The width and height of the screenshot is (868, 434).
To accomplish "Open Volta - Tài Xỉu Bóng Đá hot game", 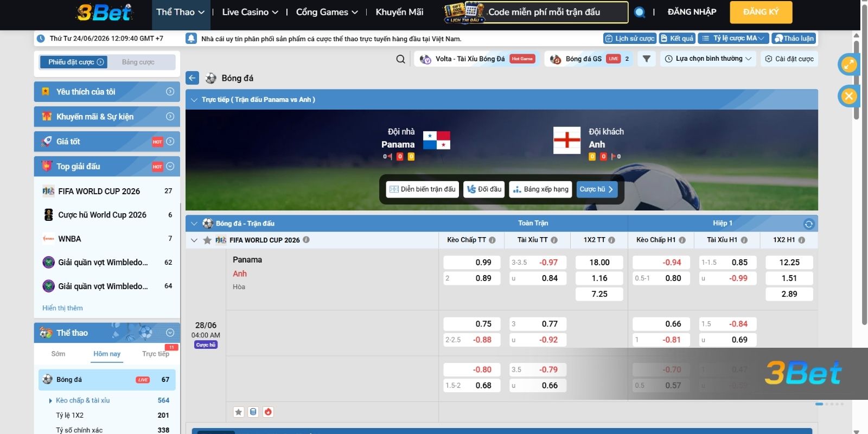I will click(x=476, y=59).
